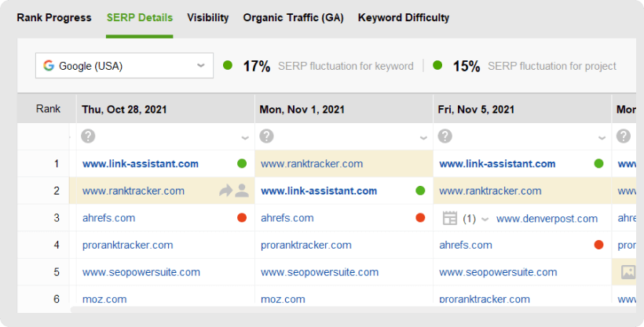
Task: Click the help icon under Fri, Nov 5
Action: [x=445, y=136]
